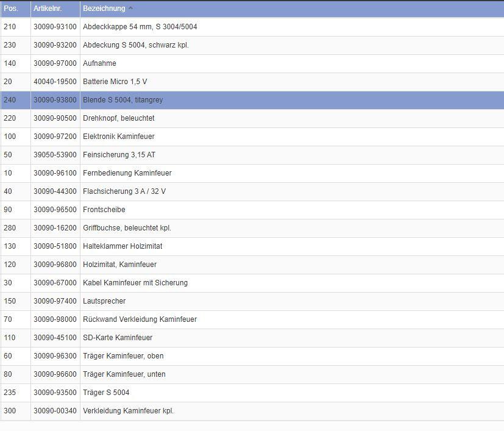504x431 pixels.
Task: Select Verkleidung Kaminfeuer kpl. row
Action: [128, 411]
